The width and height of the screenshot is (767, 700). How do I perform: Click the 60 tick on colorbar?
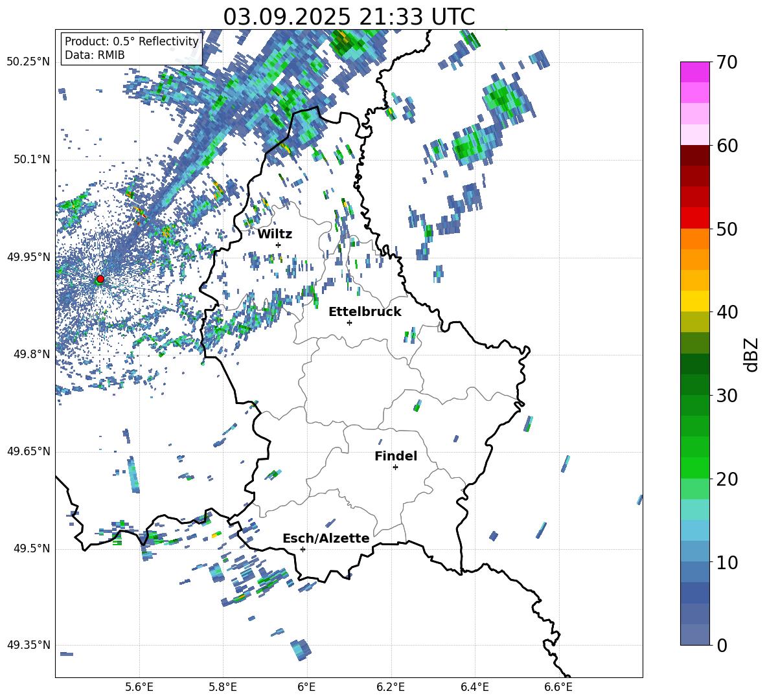tap(727, 146)
